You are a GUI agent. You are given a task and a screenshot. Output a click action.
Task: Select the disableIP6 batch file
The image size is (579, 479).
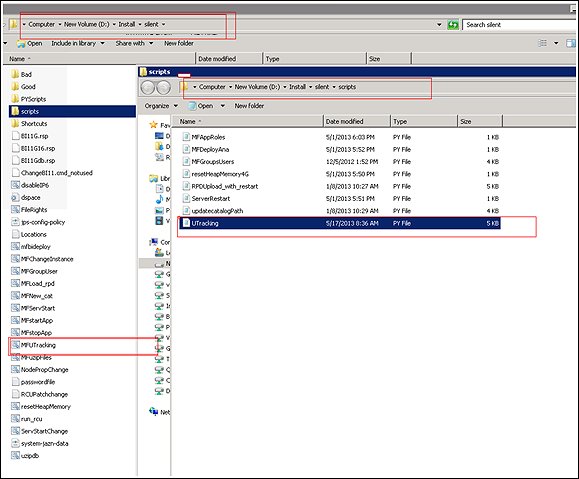tap(30, 185)
